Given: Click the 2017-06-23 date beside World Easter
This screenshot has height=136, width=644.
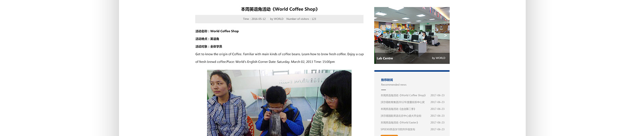Looking at the screenshot, I should [x=437, y=122].
